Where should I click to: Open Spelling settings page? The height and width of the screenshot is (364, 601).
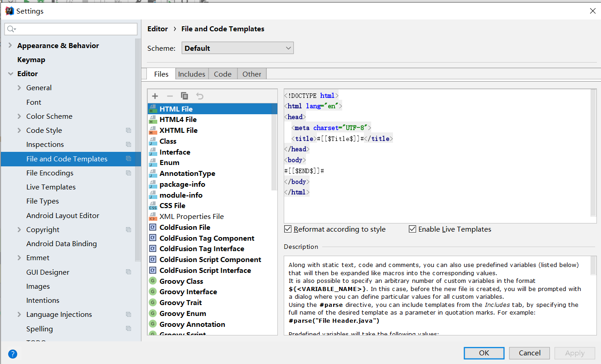[x=39, y=329]
